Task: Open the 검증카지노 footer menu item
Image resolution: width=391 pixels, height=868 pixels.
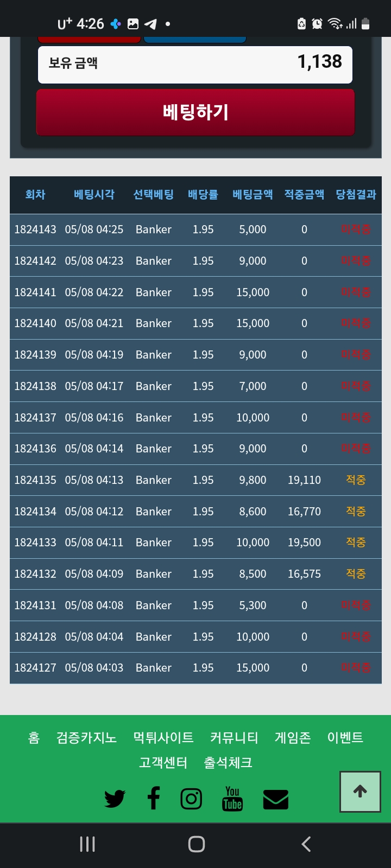Action: pyautogui.click(x=87, y=737)
